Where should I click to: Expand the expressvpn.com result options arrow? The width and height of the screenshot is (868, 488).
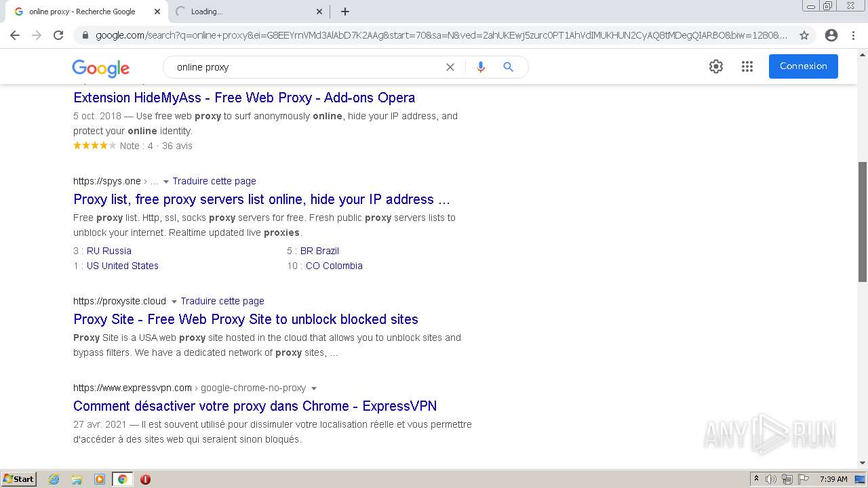pos(313,388)
